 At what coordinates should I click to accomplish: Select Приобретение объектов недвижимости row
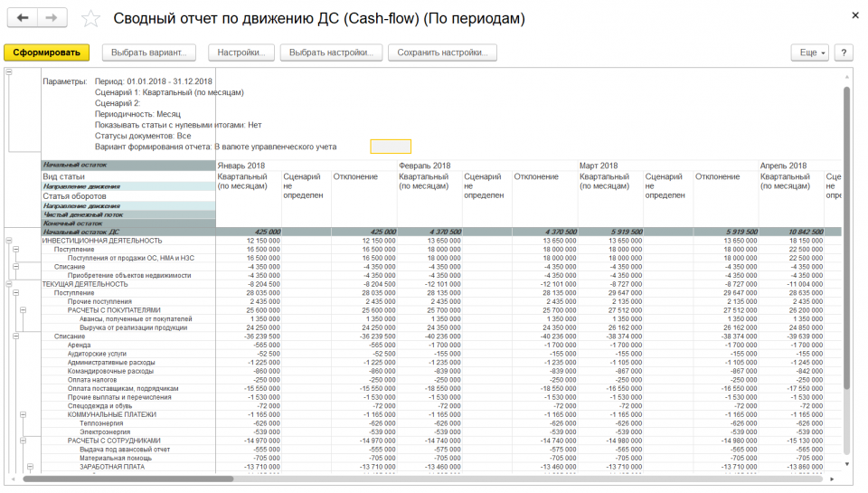129,275
